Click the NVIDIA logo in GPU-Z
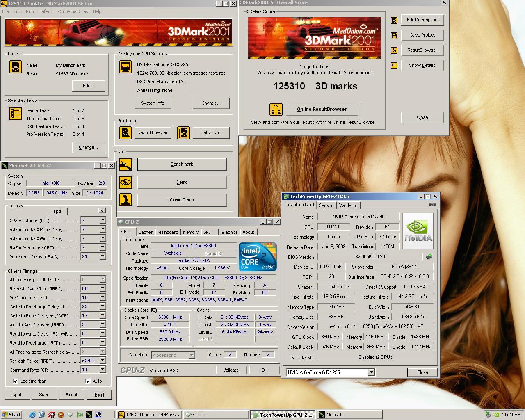Viewport: 525px width, 420px height. pos(418,231)
